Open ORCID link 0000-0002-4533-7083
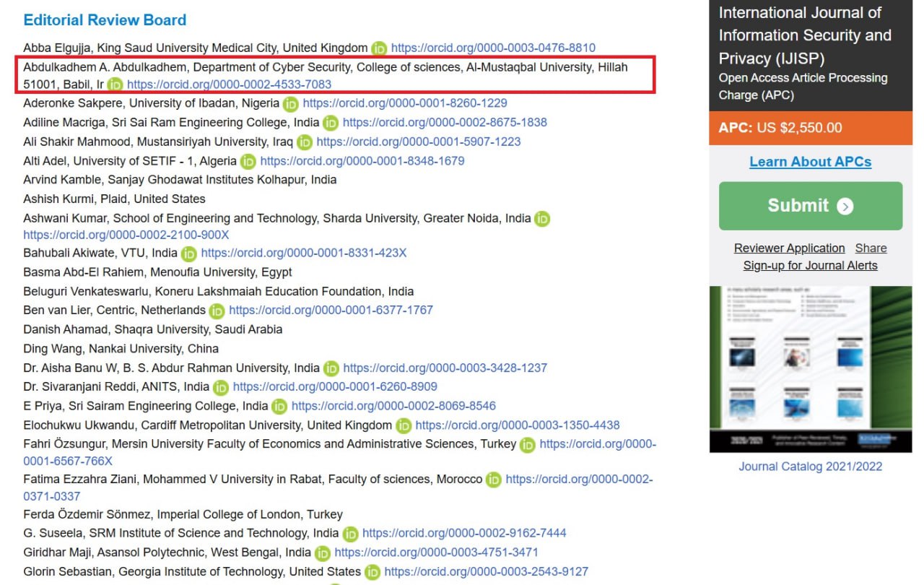The height and width of the screenshot is (585, 924). (x=230, y=84)
